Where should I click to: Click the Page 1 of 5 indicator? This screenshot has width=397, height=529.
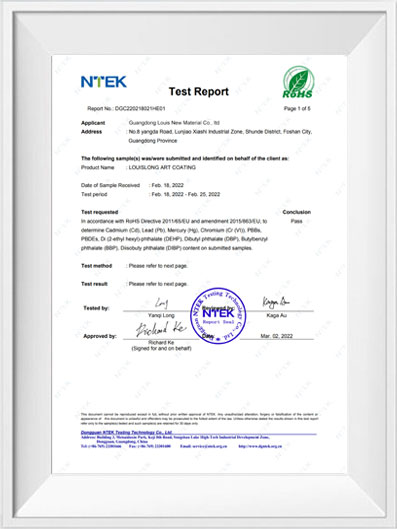297,109
